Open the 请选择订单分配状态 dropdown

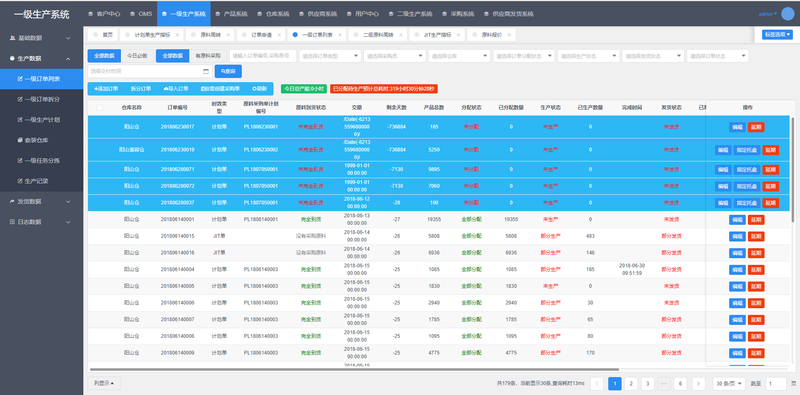pos(524,56)
